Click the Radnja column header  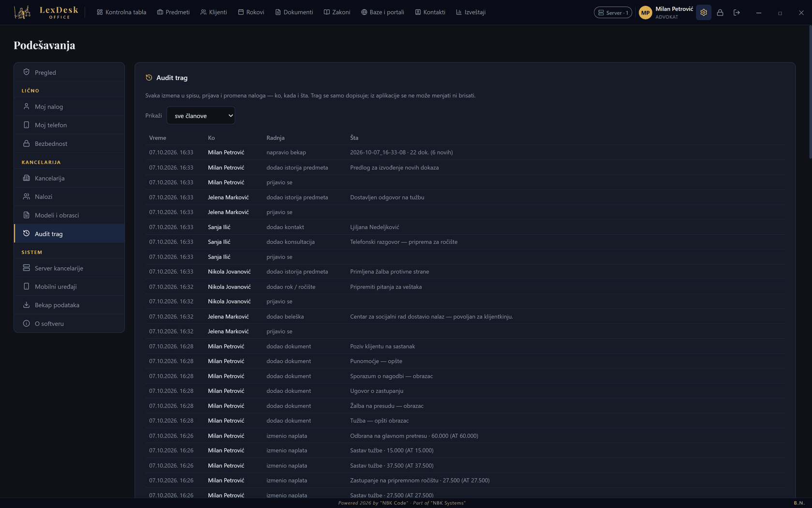click(x=275, y=138)
